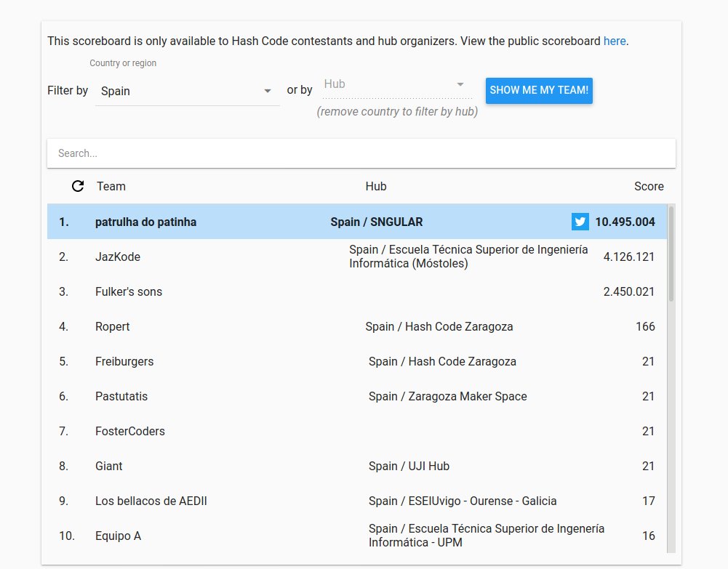This screenshot has width=728, height=569.
Task: Click ESEIUvigo - Ourense - Galicia hub
Action: [x=463, y=501]
